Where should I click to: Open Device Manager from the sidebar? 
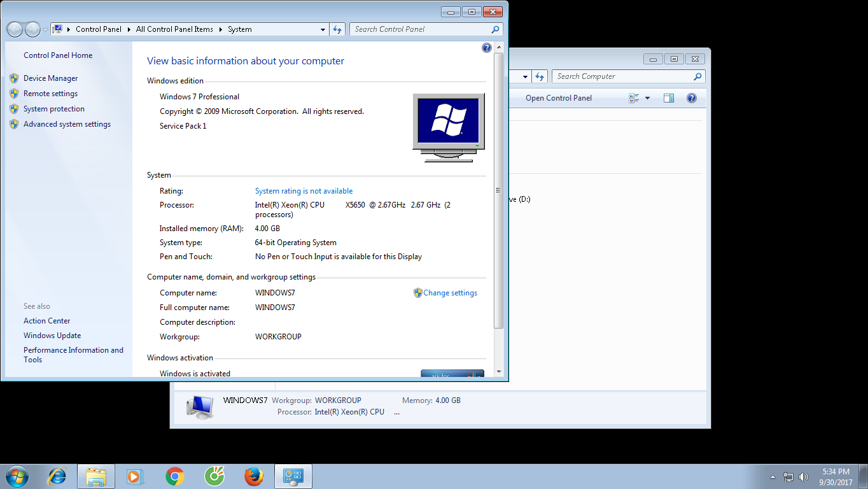50,78
